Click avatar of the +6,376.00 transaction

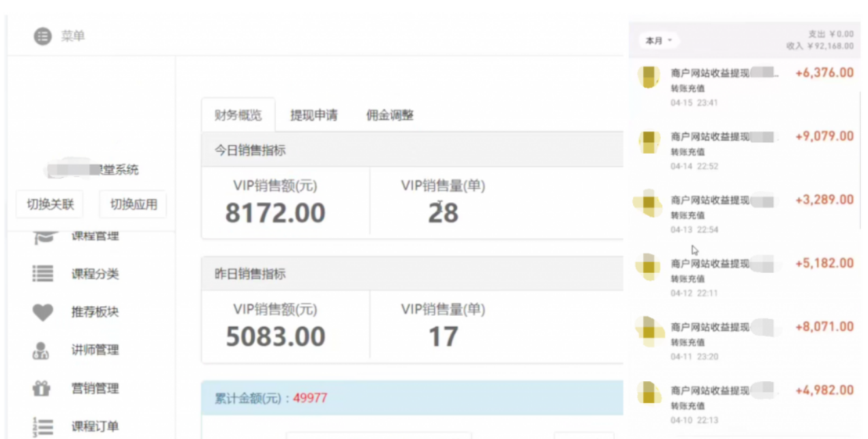pos(648,75)
